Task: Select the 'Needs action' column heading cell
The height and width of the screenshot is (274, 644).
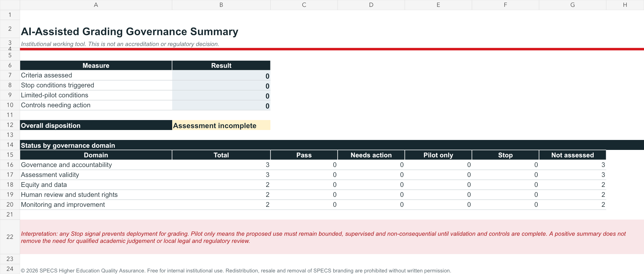Action: pyautogui.click(x=371, y=155)
